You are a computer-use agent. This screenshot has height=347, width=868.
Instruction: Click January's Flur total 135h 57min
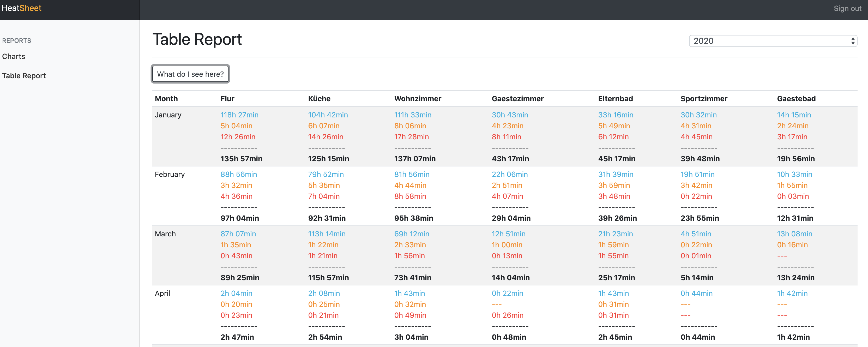click(x=241, y=158)
